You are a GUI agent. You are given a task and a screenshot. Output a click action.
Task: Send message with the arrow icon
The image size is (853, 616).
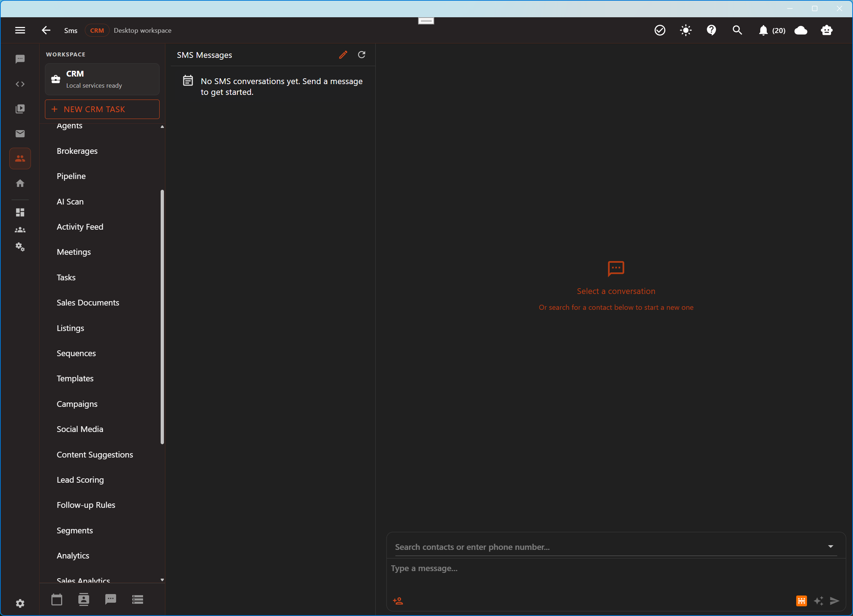[x=835, y=601]
